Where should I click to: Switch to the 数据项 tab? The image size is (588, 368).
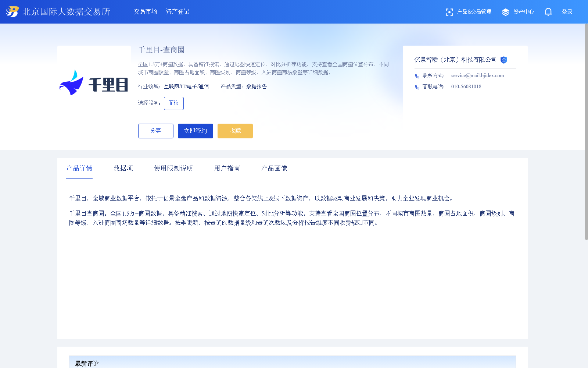point(123,168)
